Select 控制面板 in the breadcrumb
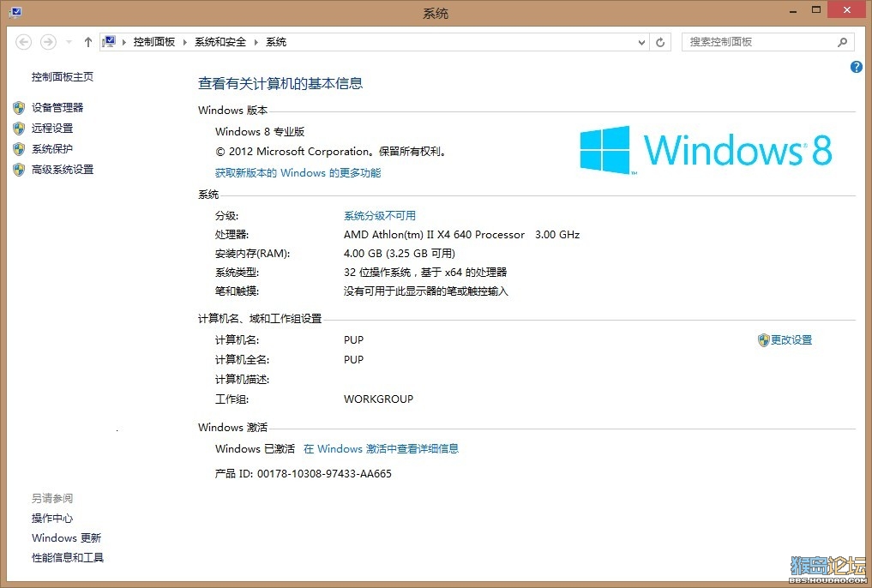Screen dimensions: 872x588 click(154, 42)
